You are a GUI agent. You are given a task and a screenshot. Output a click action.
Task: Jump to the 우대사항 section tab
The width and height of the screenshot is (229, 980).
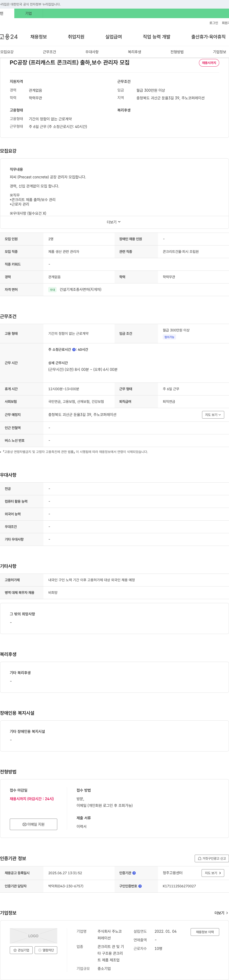point(92,52)
